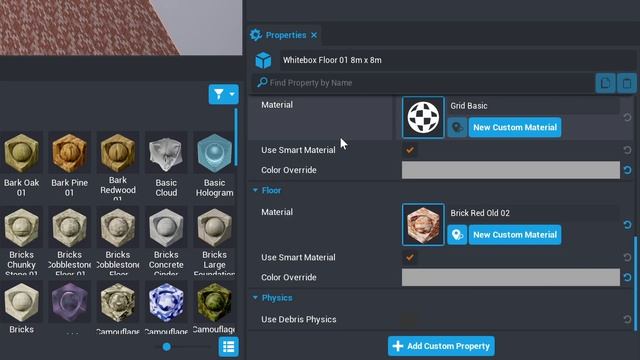Reset the first Color Override value

(x=627, y=170)
